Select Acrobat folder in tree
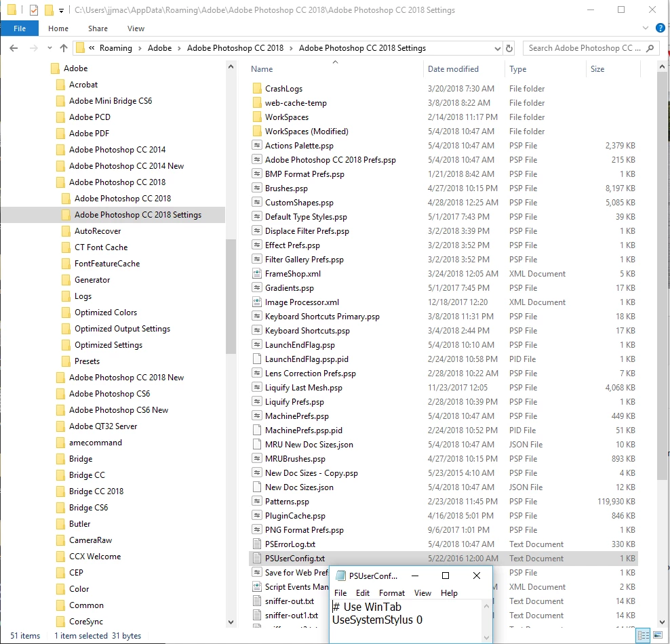670x644 pixels. click(83, 85)
